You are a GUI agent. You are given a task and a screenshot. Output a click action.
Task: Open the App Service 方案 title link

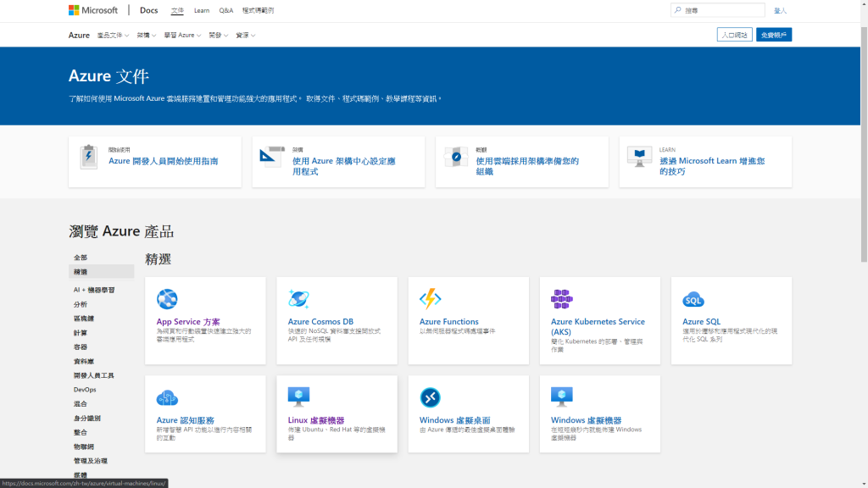pos(188,321)
